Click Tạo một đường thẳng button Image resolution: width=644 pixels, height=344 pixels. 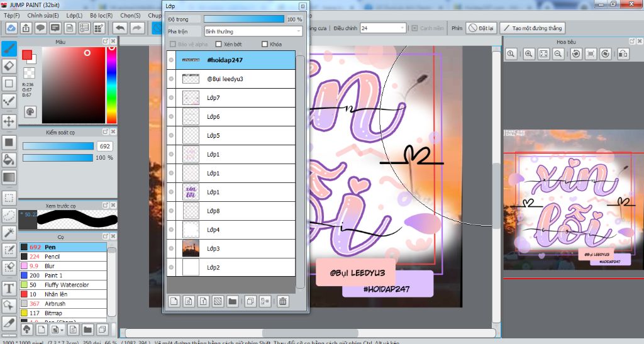click(x=532, y=28)
